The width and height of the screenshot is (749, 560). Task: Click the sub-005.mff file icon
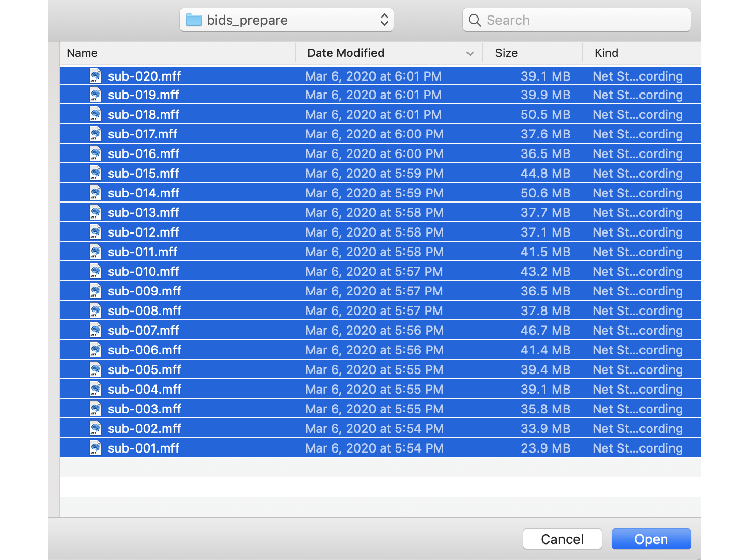click(96, 370)
